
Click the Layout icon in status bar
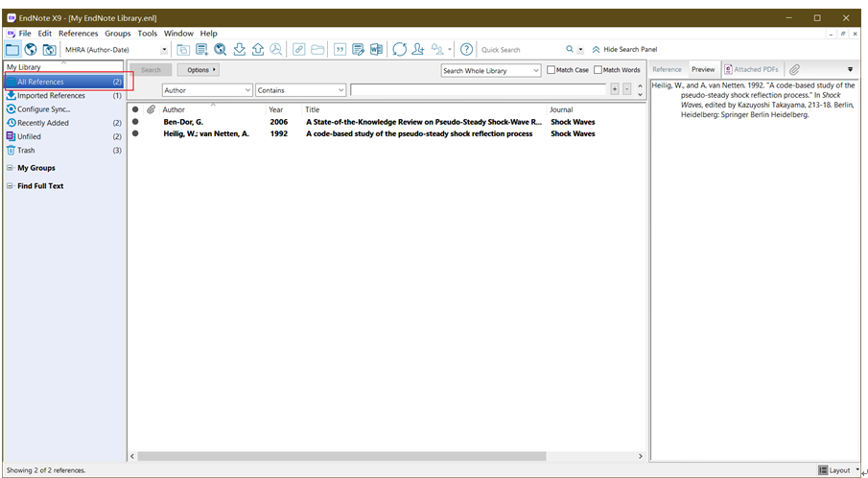pos(823,470)
